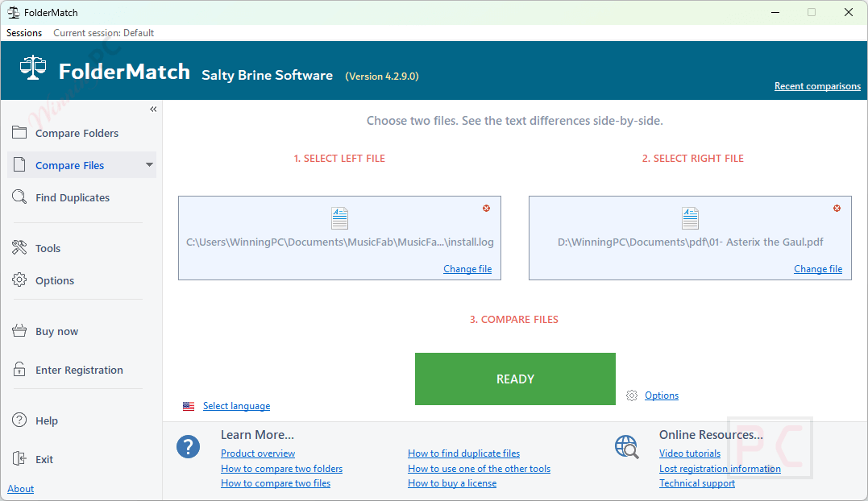Click Buy now in sidebar
The width and height of the screenshot is (868, 501).
56,331
